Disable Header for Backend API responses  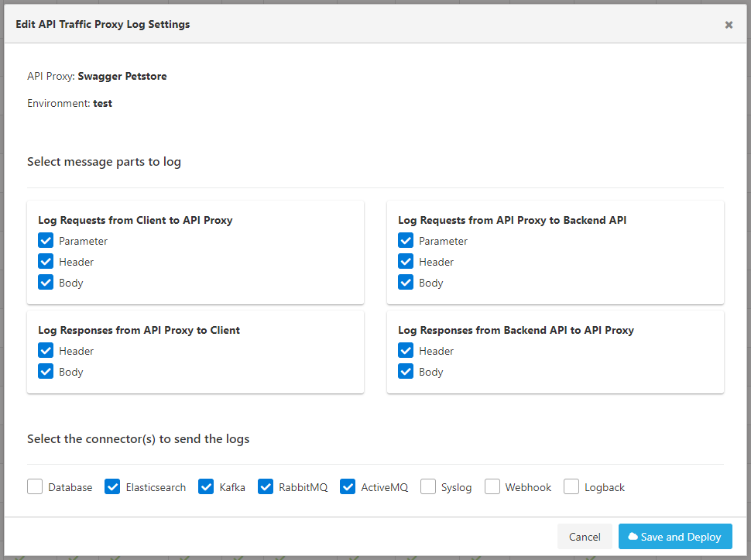point(405,350)
